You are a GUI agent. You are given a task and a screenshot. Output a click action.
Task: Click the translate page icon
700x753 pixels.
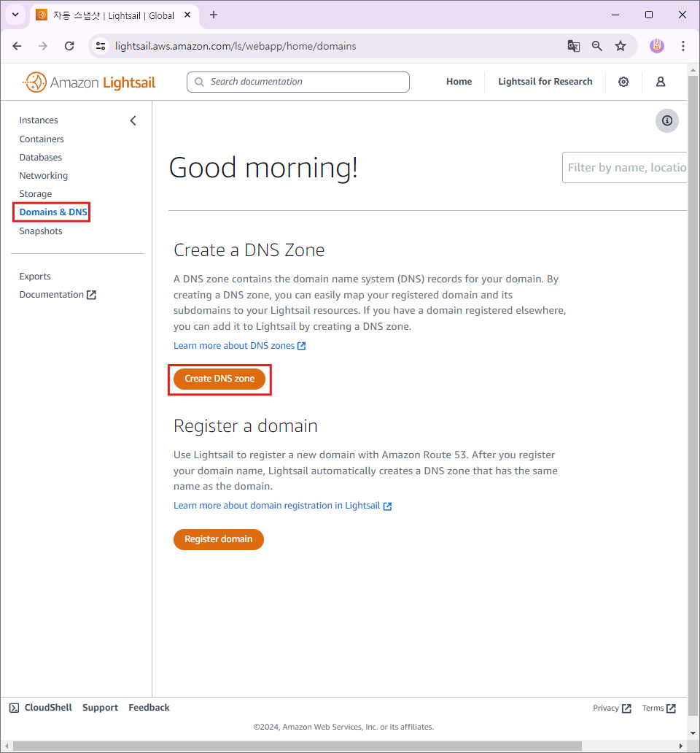tap(573, 46)
